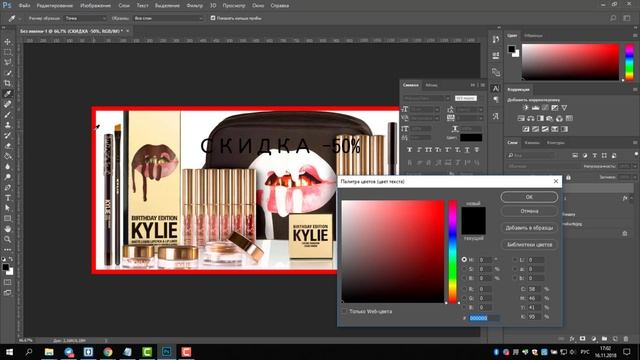
Task: Add a Vibrance adjustment layer
Action: click(564, 108)
